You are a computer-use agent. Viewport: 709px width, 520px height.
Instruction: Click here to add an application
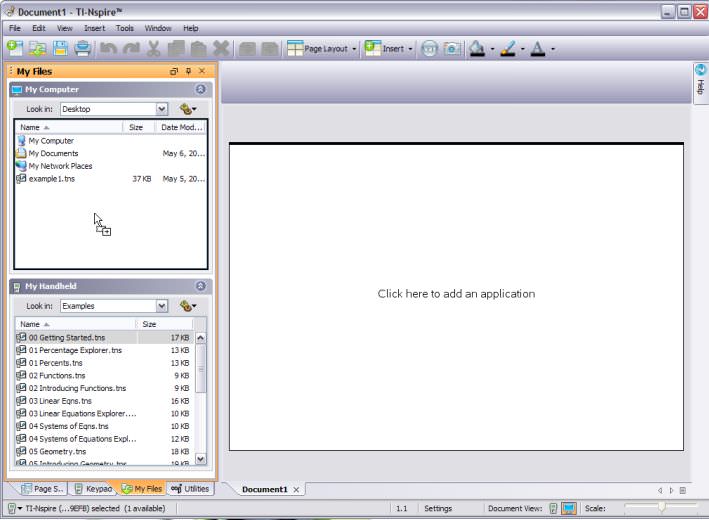pyautogui.click(x=456, y=294)
